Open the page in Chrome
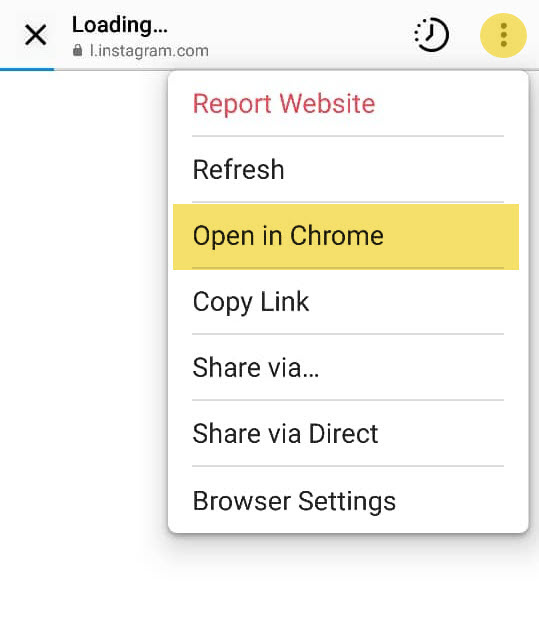The image size is (539, 624). click(345, 236)
